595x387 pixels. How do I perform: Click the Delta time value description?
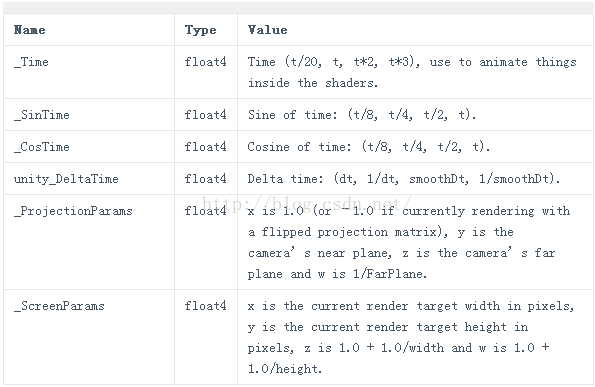pos(404,179)
